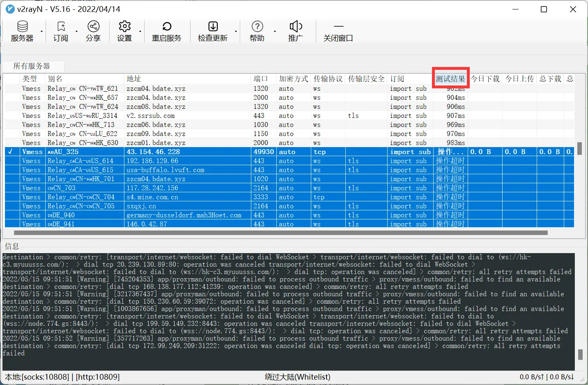Screen dimensions: 588x385
Task: Select server row CN-HK_713
Action: pos(289,125)
